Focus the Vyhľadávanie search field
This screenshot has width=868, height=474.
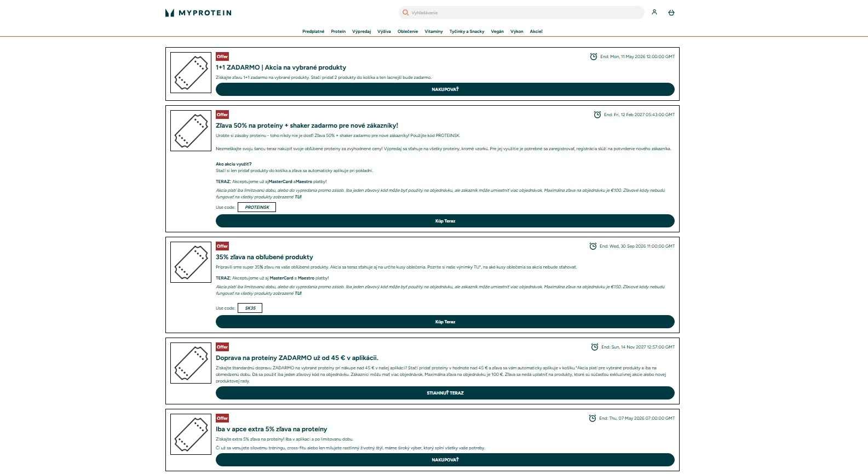click(x=521, y=13)
